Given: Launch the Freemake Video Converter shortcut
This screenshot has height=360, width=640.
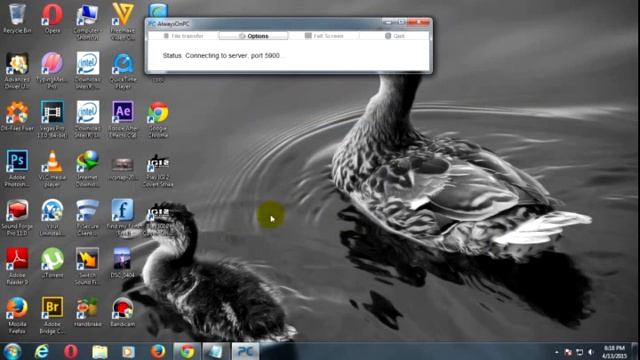Looking at the screenshot, I should coord(123,22).
